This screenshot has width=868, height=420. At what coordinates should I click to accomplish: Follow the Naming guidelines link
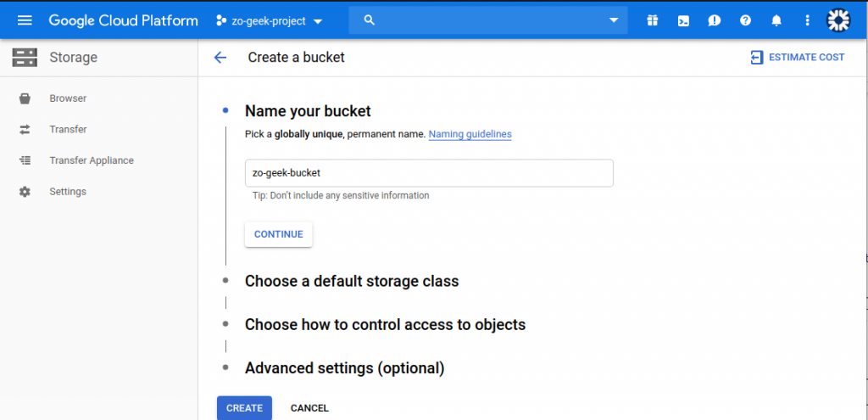[x=470, y=134]
